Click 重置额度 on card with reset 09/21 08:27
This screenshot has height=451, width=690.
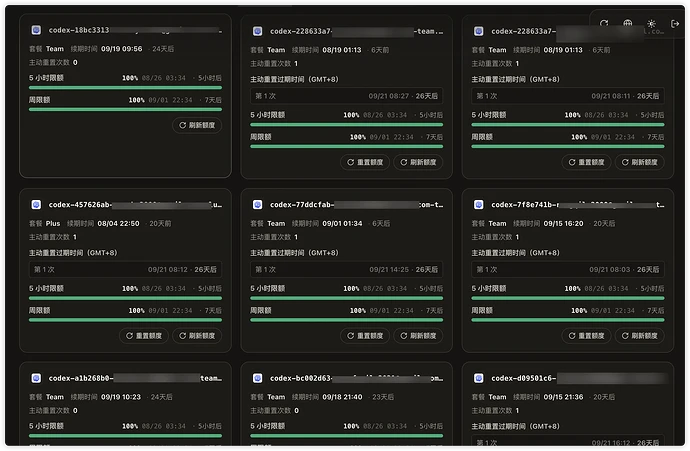click(365, 162)
